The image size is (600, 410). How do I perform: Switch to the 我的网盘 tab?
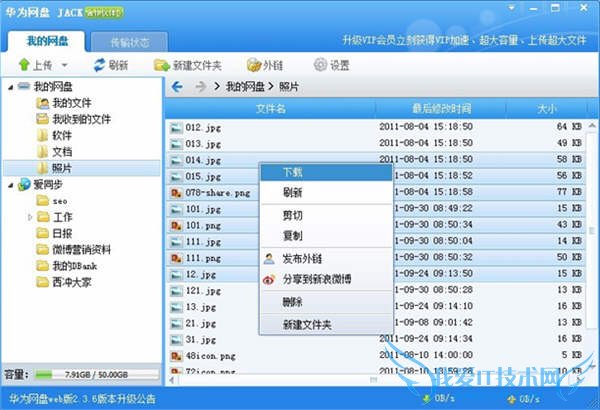47,41
